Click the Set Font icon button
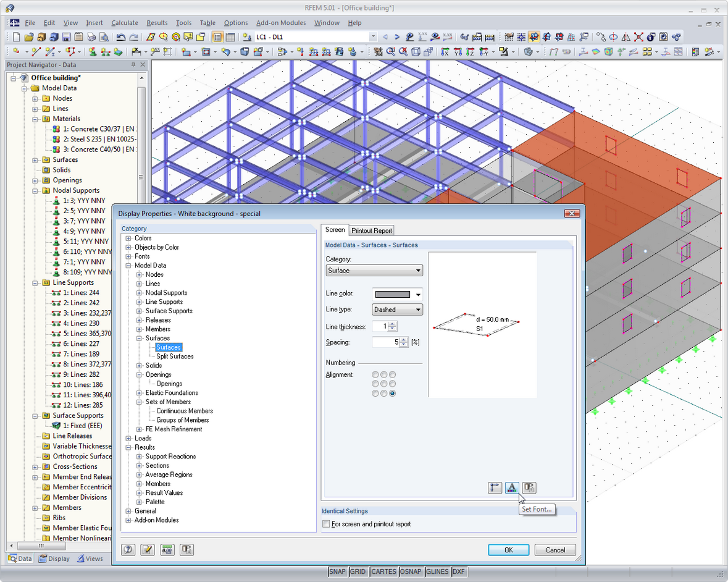Screen dimensions: 728x582 click(x=512, y=487)
